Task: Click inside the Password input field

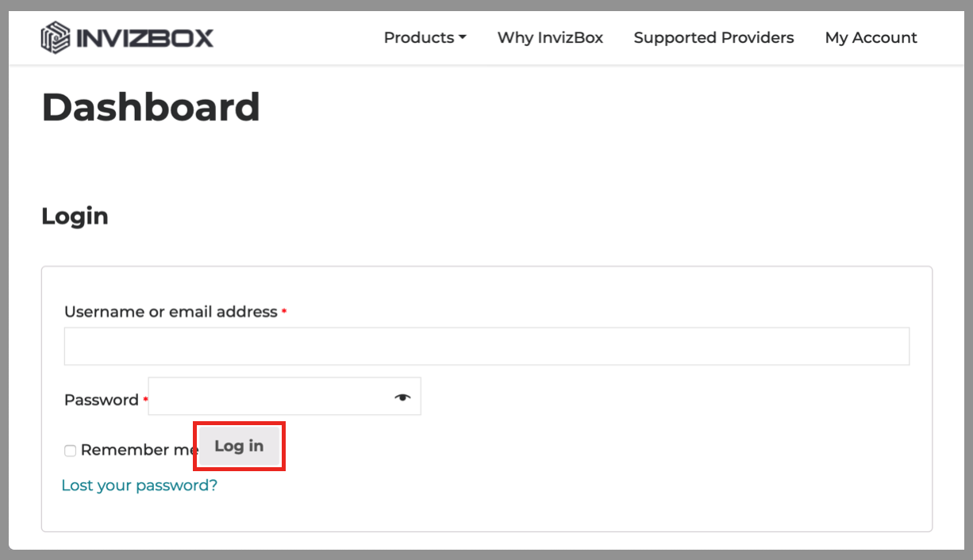Action: [x=270, y=397]
